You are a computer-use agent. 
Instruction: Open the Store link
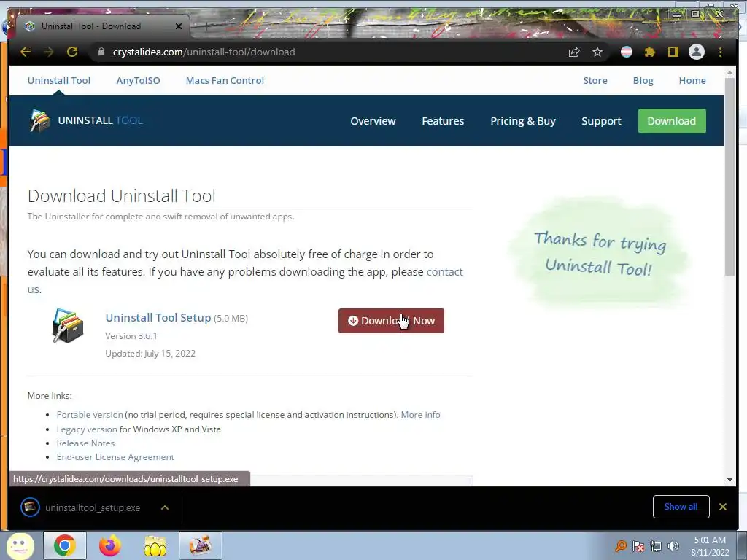click(x=595, y=80)
